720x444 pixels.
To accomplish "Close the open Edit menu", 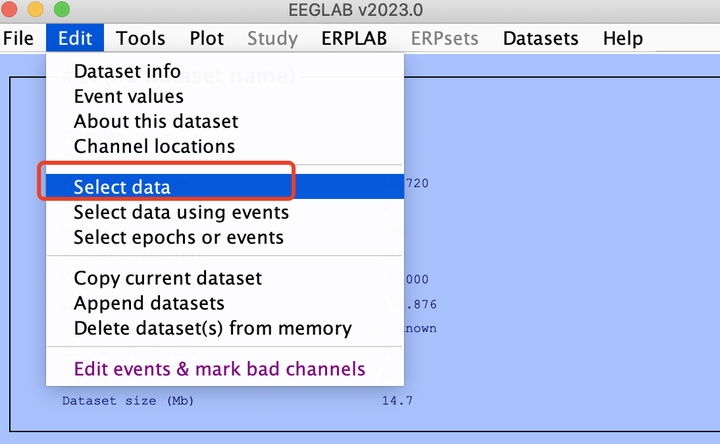I will coord(74,39).
